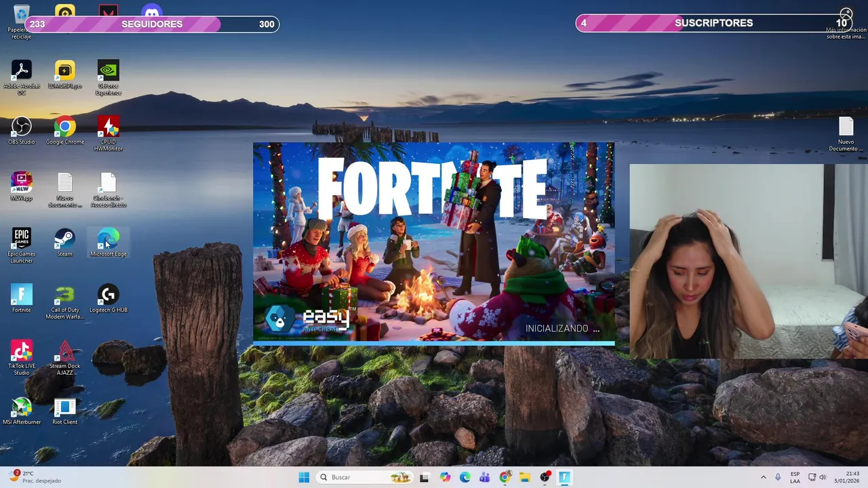Select the CPUID HWMonitor shortcut
The width and height of the screenshot is (868, 488).
tap(108, 134)
